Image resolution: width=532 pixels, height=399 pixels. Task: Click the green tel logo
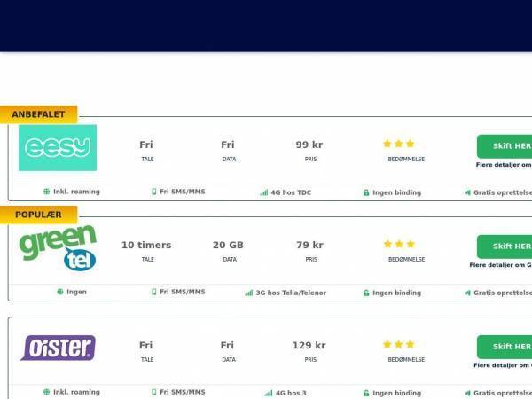pos(58,248)
